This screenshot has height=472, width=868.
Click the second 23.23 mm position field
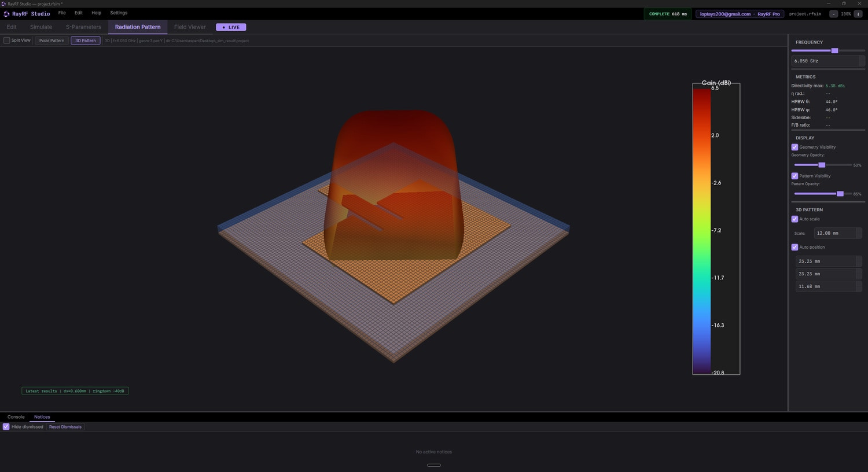[829, 274]
